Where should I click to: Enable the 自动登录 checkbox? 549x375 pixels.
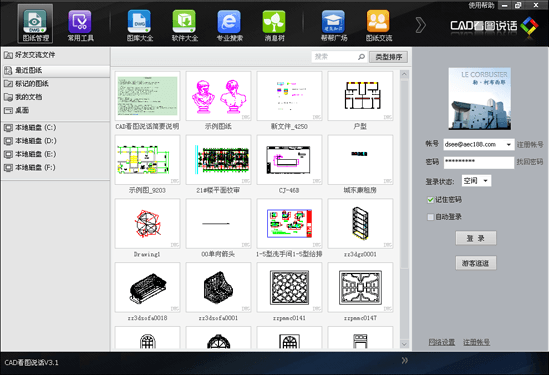pos(431,217)
